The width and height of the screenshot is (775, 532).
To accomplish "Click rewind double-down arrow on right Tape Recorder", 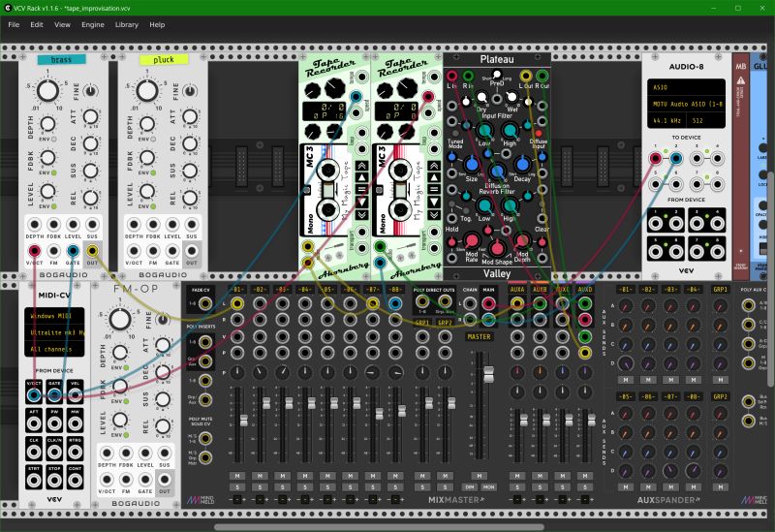I will 434,214.
